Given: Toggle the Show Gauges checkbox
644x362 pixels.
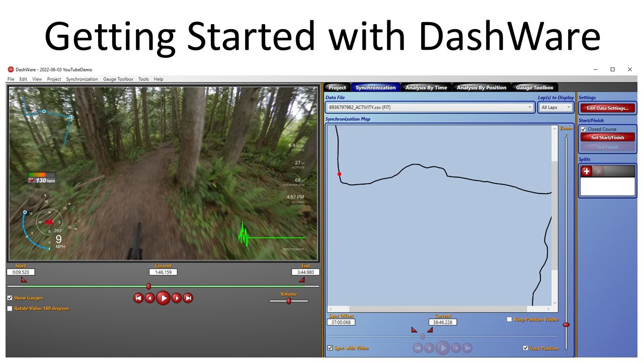Looking at the screenshot, I should coord(10,298).
